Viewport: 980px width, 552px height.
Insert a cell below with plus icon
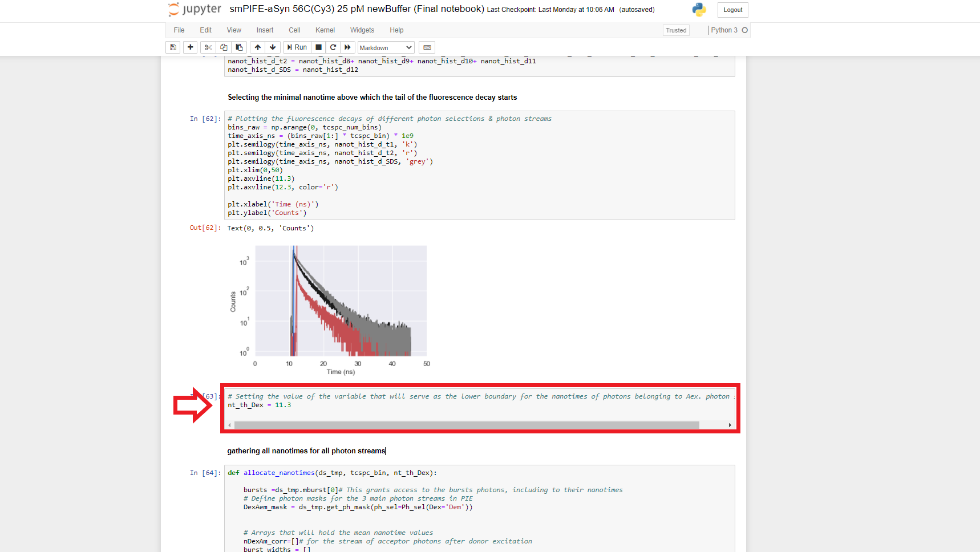[191, 47]
